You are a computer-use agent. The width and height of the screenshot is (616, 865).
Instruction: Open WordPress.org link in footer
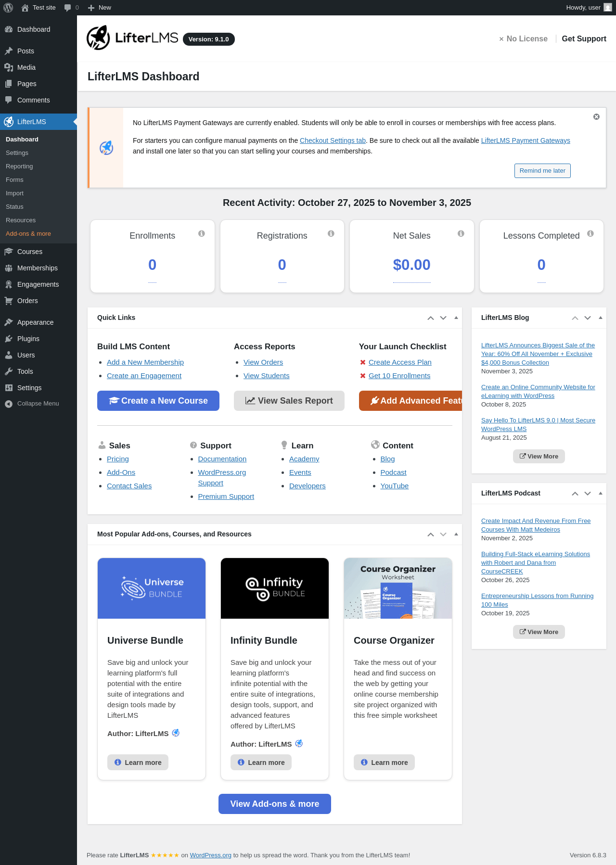[x=211, y=855]
